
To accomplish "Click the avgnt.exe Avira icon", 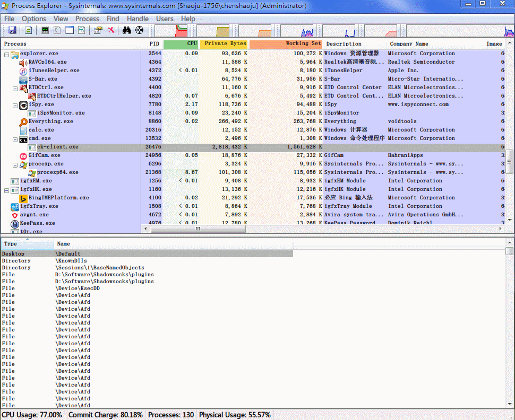I will click(x=15, y=216).
